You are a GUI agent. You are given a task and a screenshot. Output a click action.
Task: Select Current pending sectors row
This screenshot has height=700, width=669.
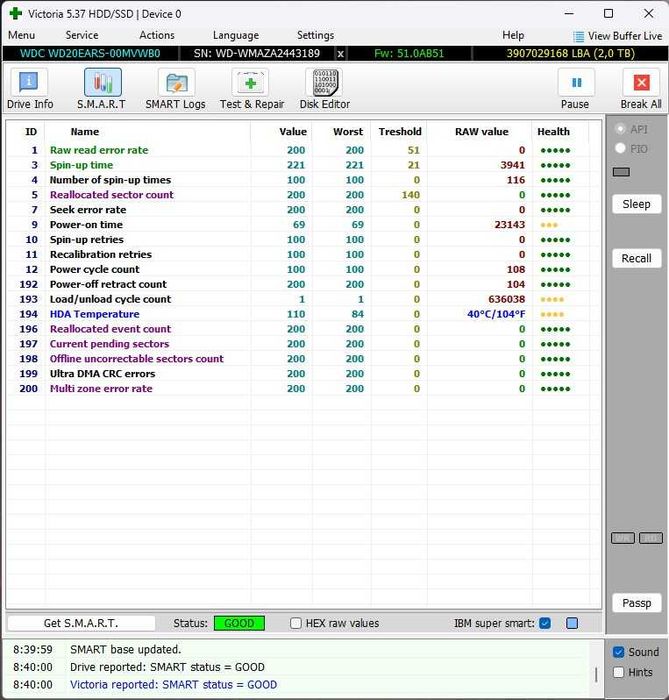[x=298, y=344]
